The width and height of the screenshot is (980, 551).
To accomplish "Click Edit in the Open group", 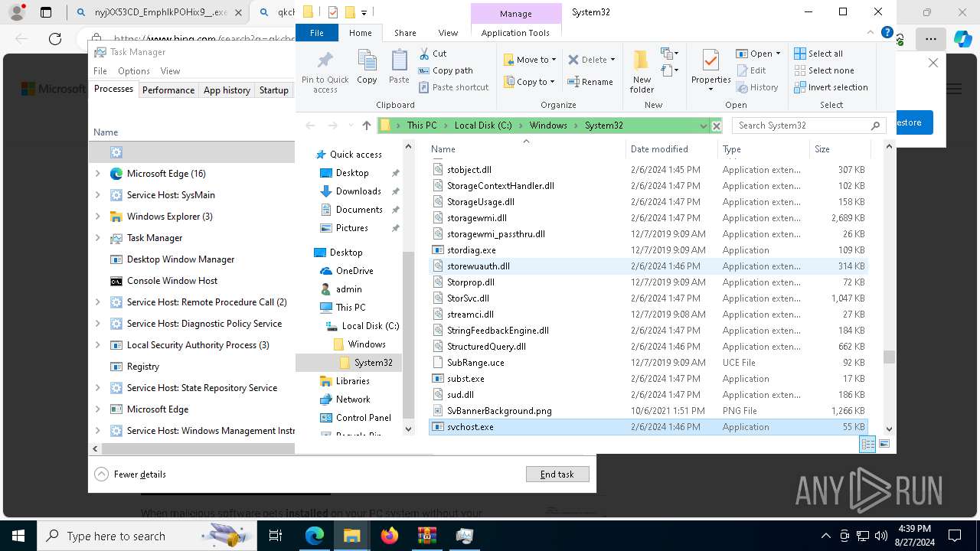I will pyautogui.click(x=751, y=70).
